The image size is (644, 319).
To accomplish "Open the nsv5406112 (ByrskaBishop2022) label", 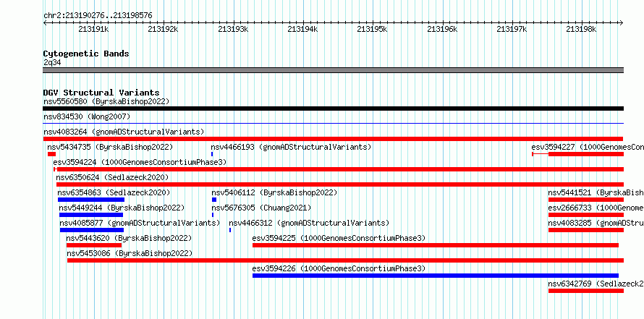I will click(x=274, y=192).
